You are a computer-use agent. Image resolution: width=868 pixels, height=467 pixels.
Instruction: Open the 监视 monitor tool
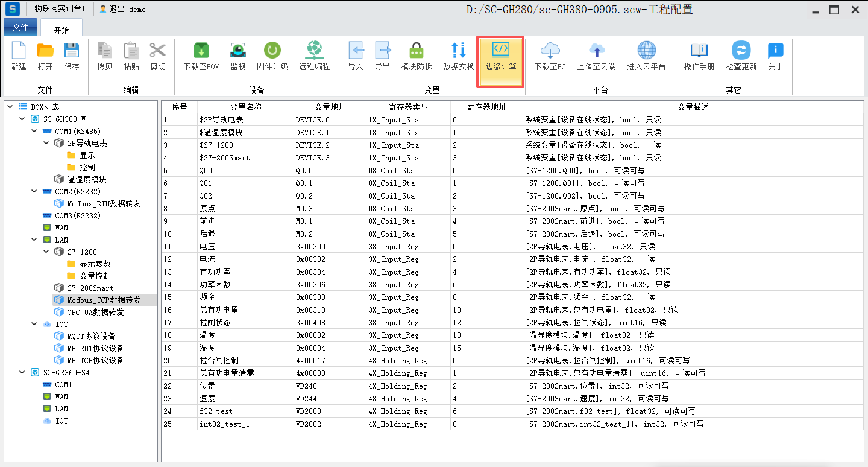pyautogui.click(x=237, y=51)
